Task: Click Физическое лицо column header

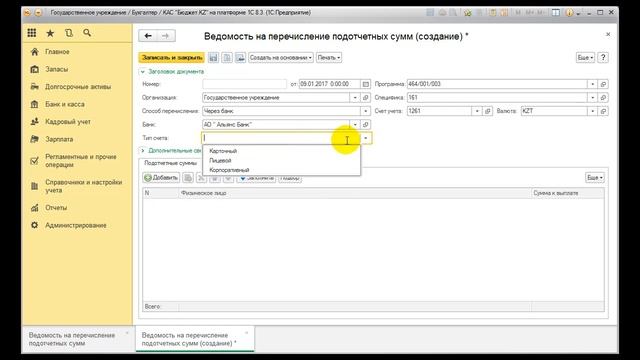Action: (x=355, y=193)
